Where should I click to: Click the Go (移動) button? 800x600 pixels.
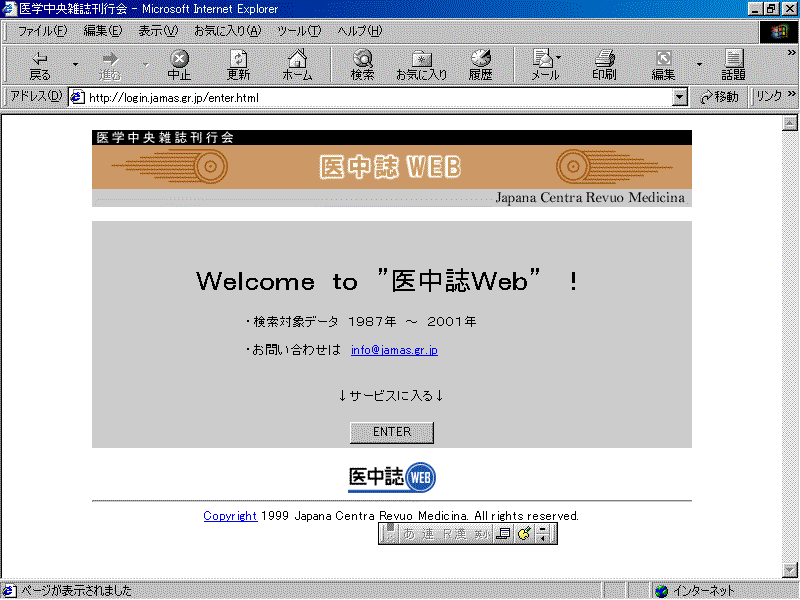click(719, 96)
